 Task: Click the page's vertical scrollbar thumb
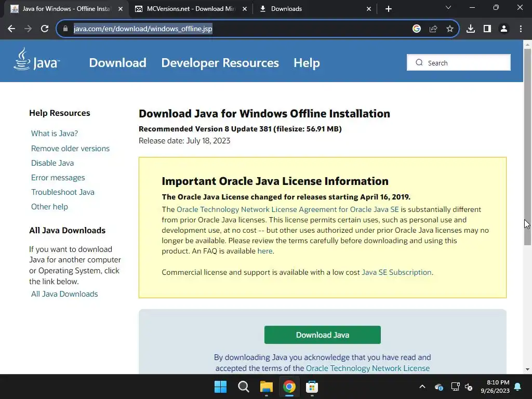tap(527, 147)
